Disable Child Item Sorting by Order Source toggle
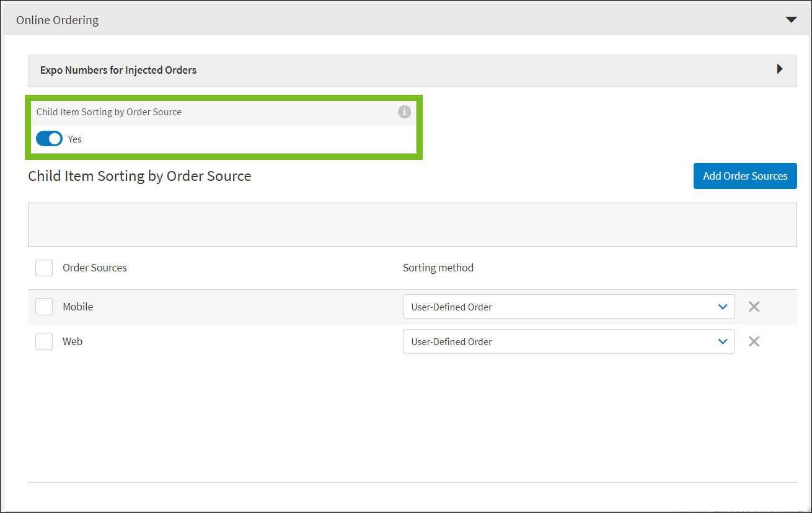The width and height of the screenshot is (812, 513). [x=49, y=139]
